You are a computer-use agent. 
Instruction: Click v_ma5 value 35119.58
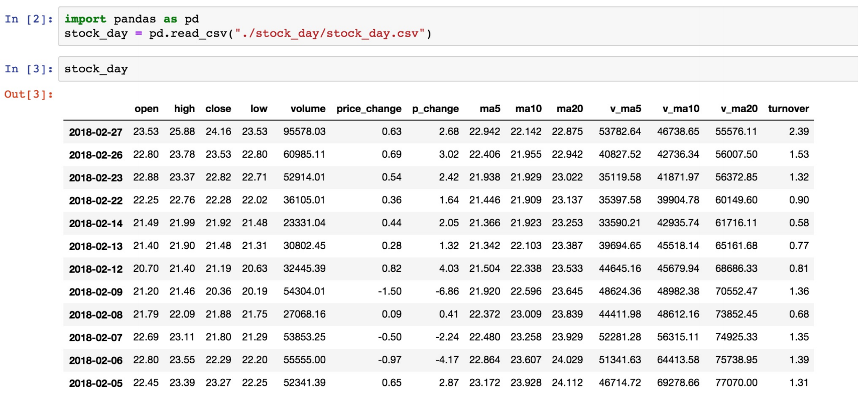point(620,177)
